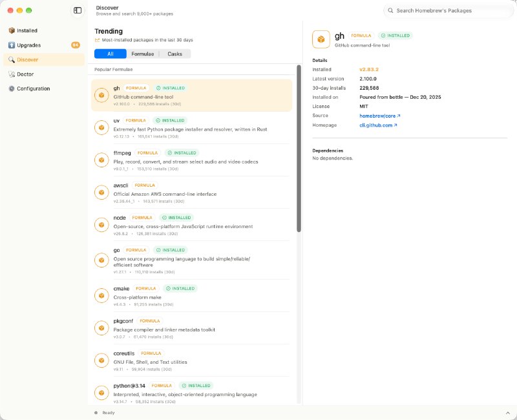This screenshot has width=517, height=420.
Task: Click the FORMULA badge on awscli row
Action: point(145,185)
